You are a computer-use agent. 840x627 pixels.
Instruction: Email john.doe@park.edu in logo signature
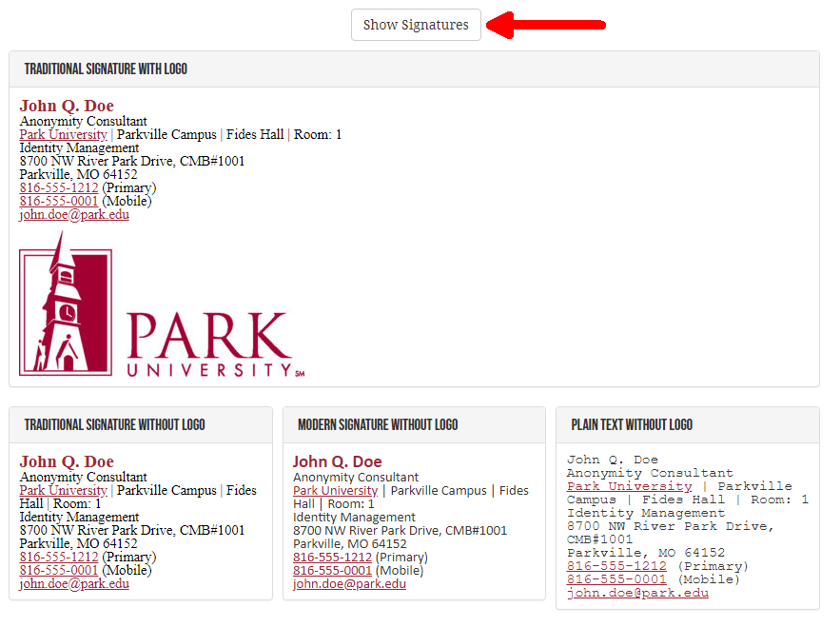[74, 215]
